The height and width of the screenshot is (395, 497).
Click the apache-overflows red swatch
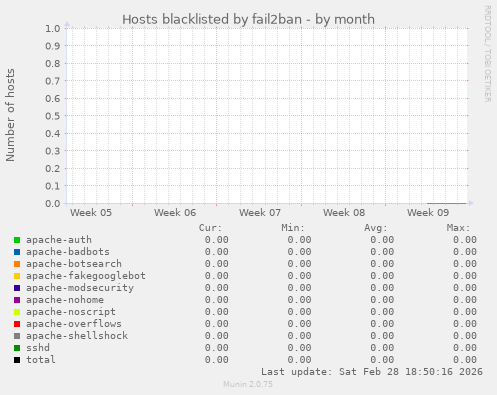click(x=17, y=324)
